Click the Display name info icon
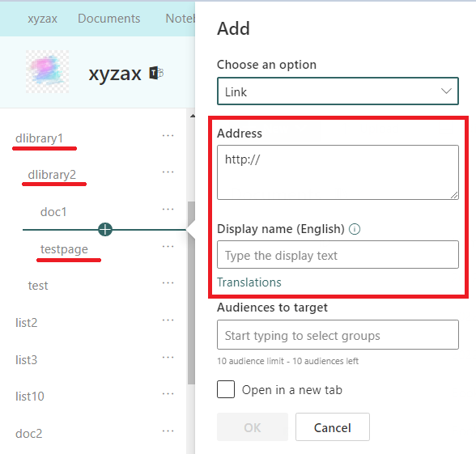 click(x=355, y=229)
